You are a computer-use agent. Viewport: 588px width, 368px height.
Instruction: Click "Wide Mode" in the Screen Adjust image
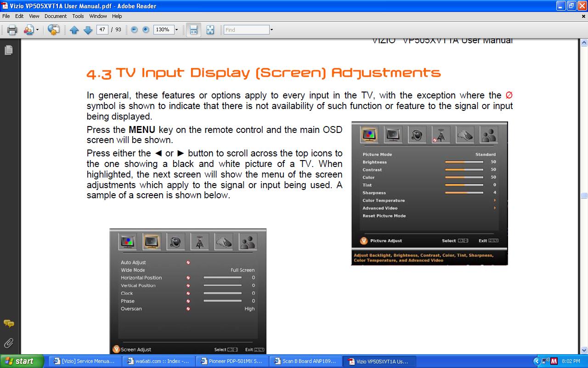[133, 270]
